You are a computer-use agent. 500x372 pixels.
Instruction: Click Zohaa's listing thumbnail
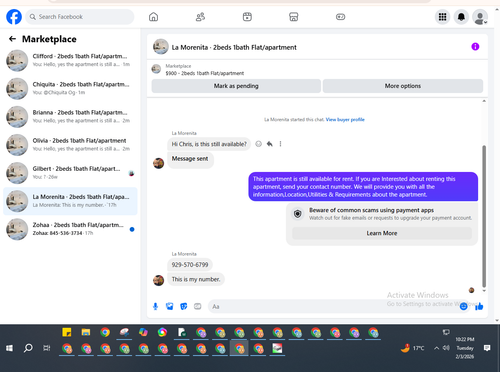tap(17, 229)
